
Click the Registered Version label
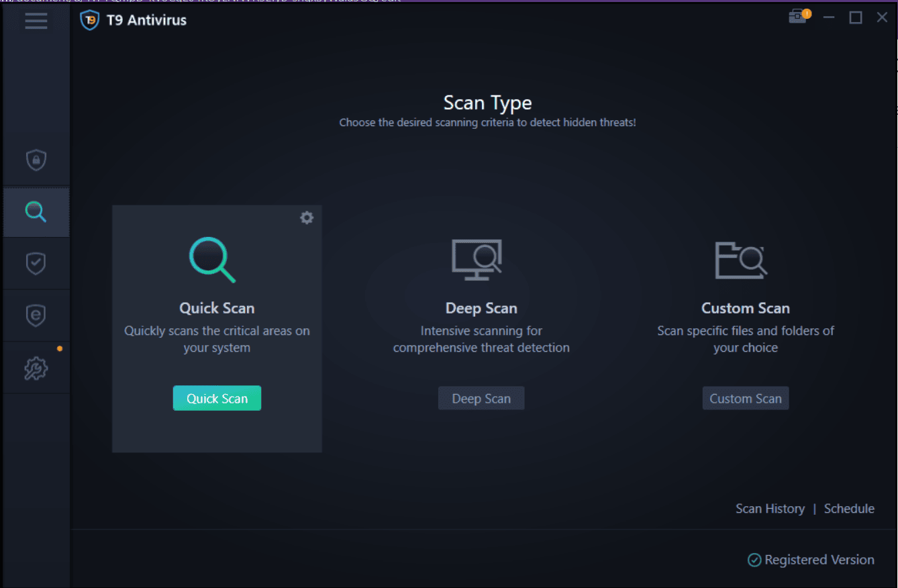pos(819,559)
